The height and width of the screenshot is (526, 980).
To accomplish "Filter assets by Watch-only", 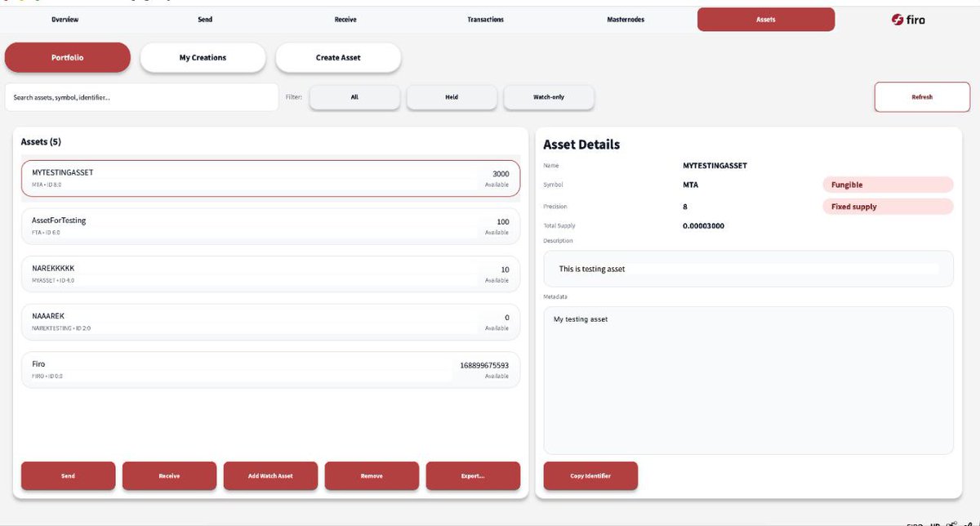I will coord(549,97).
